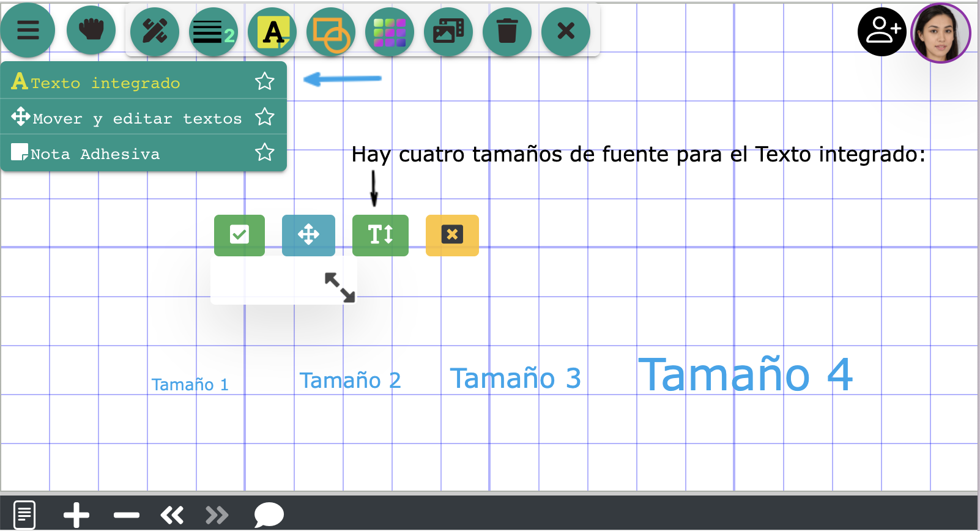Go back with double left chevrons

point(172,515)
